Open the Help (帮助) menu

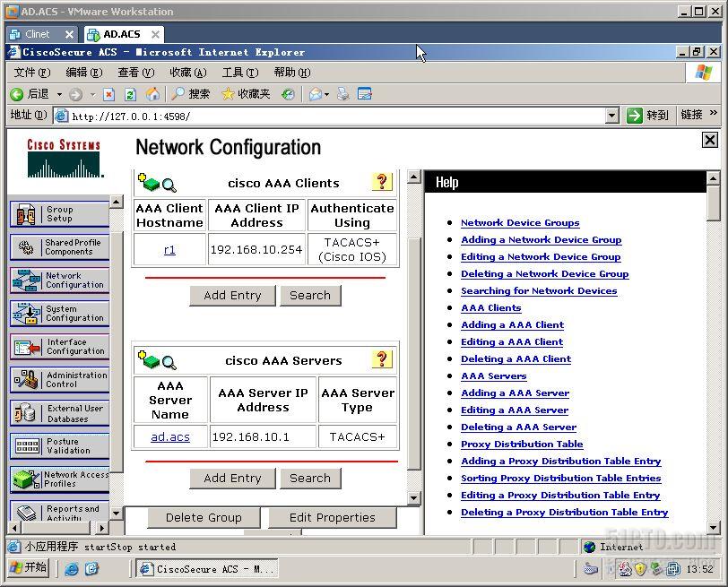pos(291,73)
